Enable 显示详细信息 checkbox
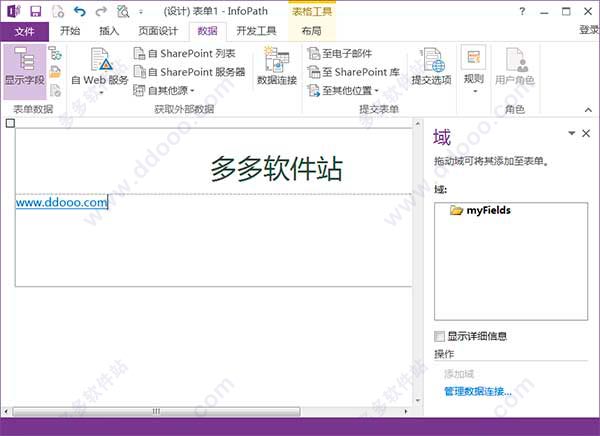 pos(439,336)
